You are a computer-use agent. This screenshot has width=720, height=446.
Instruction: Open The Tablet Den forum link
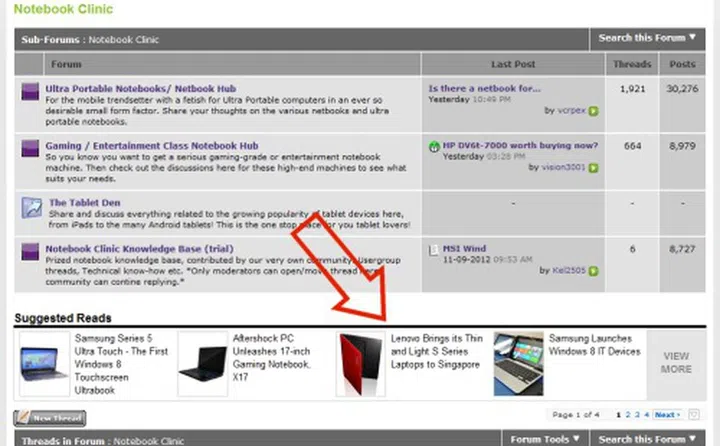[x=86, y=202]
